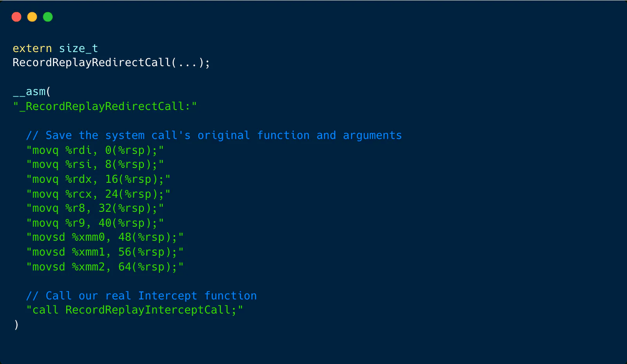The width and height of the screenshot is (627, 364).
Task: Click the comment about saving system call arguments
Action: point(214,135)
